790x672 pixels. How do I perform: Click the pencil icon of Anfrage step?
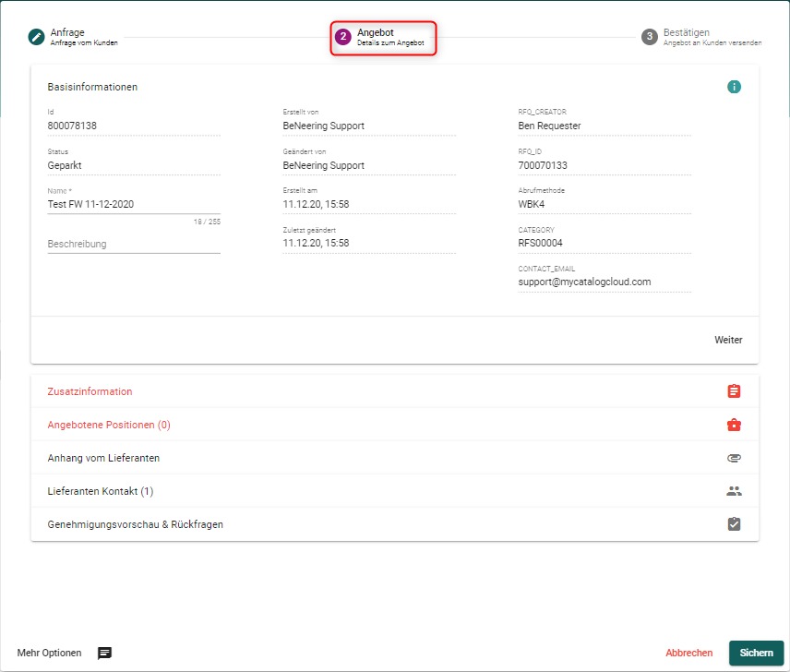click(36, 37)
